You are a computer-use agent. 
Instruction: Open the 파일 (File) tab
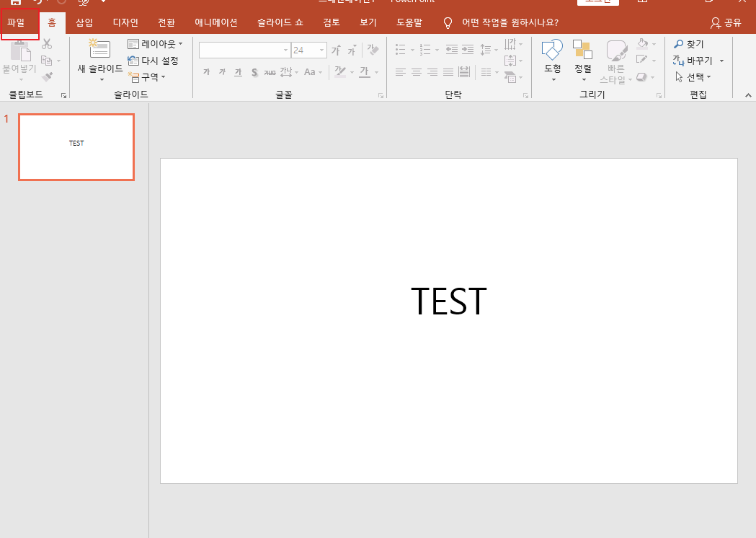[x=16, y=22]
